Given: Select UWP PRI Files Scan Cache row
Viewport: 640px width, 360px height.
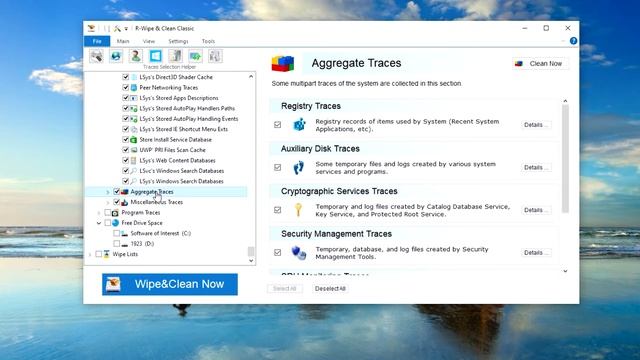Looking at the screenshot, I should (172, 150).
